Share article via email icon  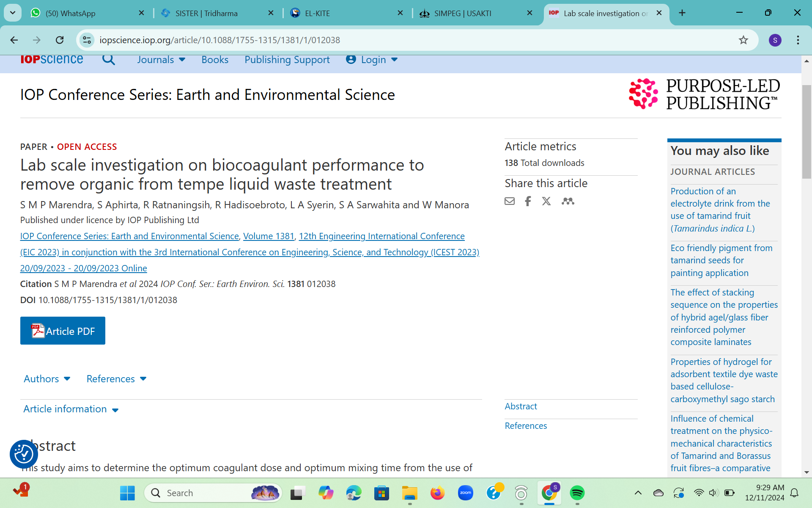coord(510,201)
